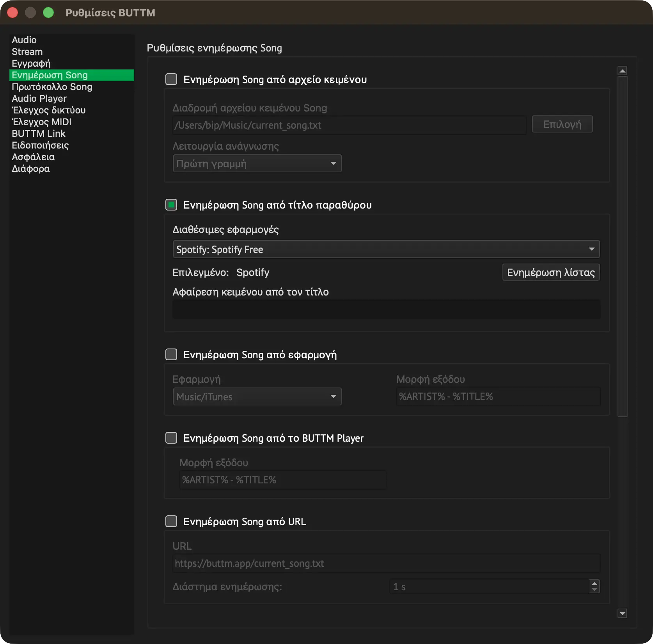The image size is (653, 644).
Task: Select the highlighted Ενημέρωση Song sidebar item
Action: pos(72,75)
